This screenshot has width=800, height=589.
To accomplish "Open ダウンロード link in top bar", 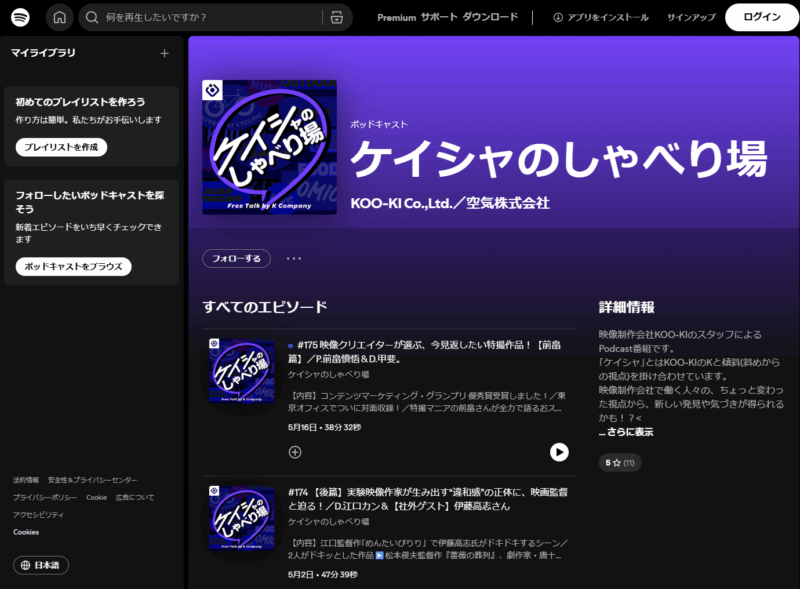I will pos(490,17).
